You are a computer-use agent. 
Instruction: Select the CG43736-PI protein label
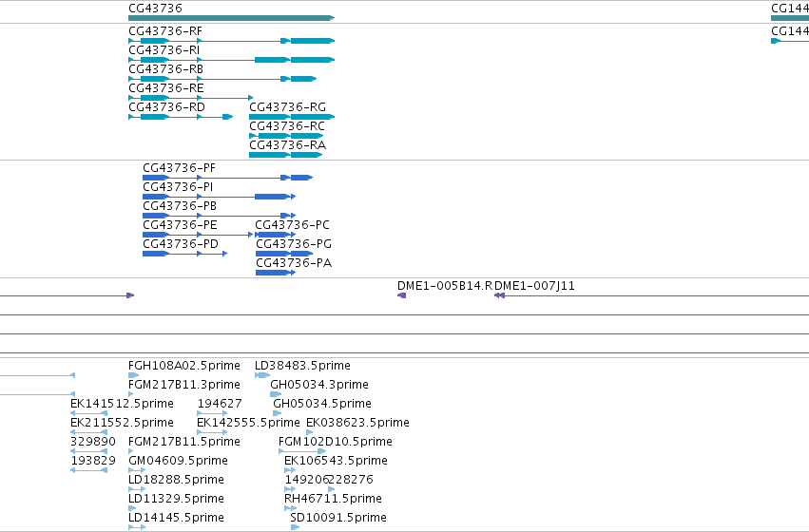point(178,188)
